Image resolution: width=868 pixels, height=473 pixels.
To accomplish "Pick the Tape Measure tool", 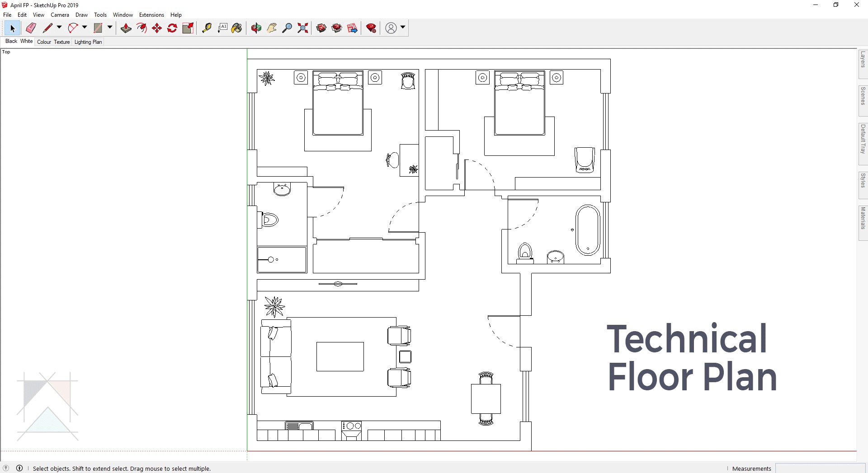I will pos(207,28).
